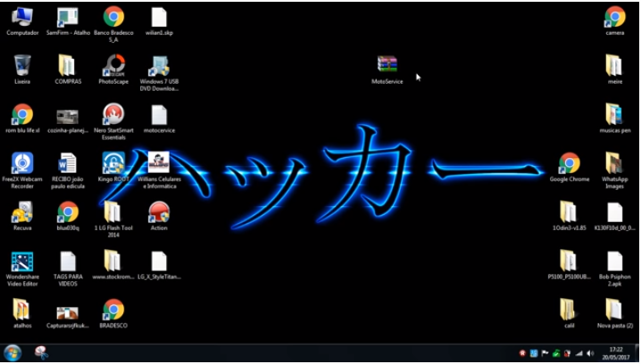The height and width of the screenshot is (364, 641).
Task: Select the WhatsApp Images folder
Action: (614, 163)
